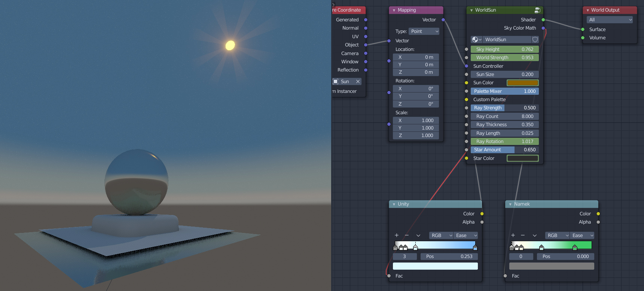Add a color stop in Unity color ramp
Screen dimensions: 644x291
coord(397,236)
